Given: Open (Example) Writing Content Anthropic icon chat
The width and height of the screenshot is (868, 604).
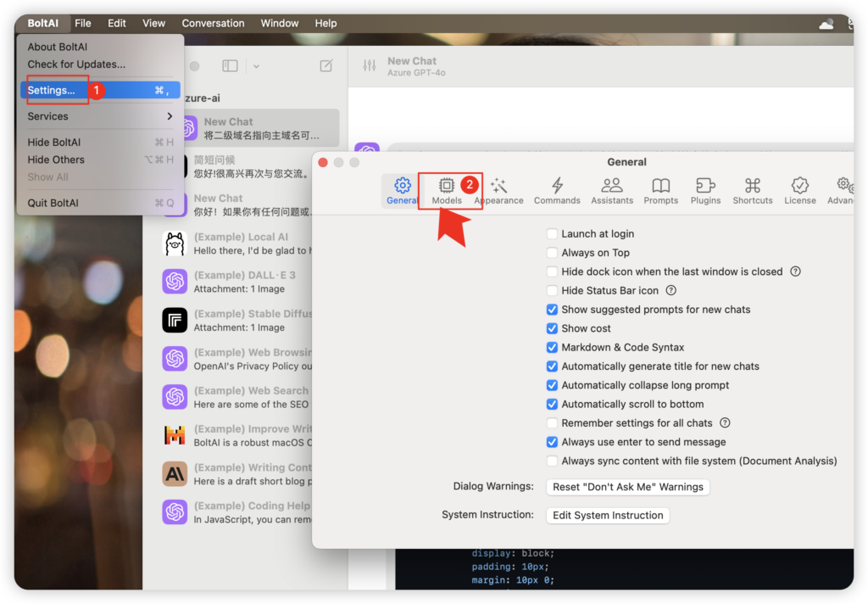Looking at the screenshot, I should click(x=175, y=474).
